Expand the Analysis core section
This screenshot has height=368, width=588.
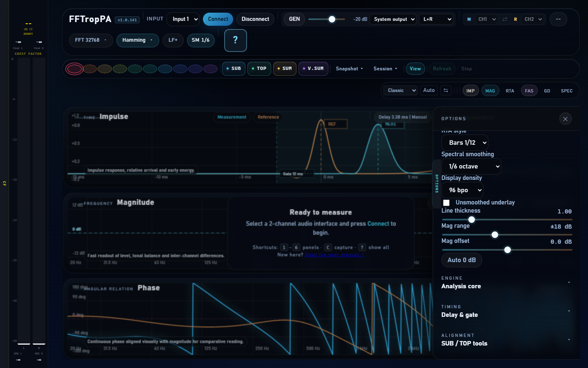[506, 283]
